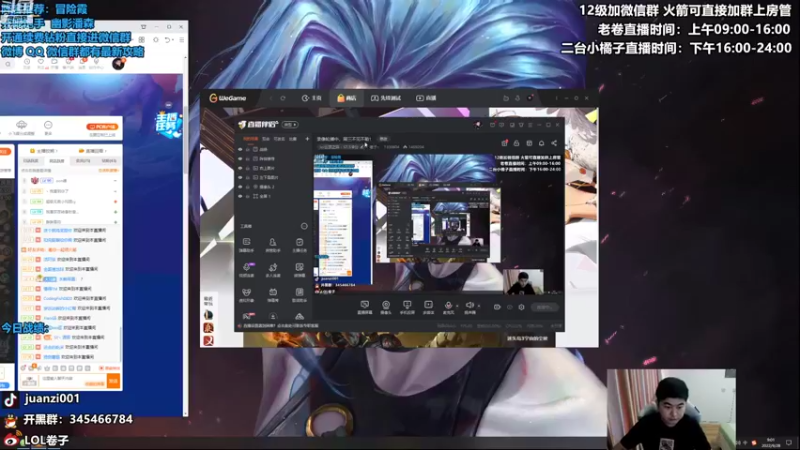Click the WeGame logo in top bar

(x=228, y=98)
